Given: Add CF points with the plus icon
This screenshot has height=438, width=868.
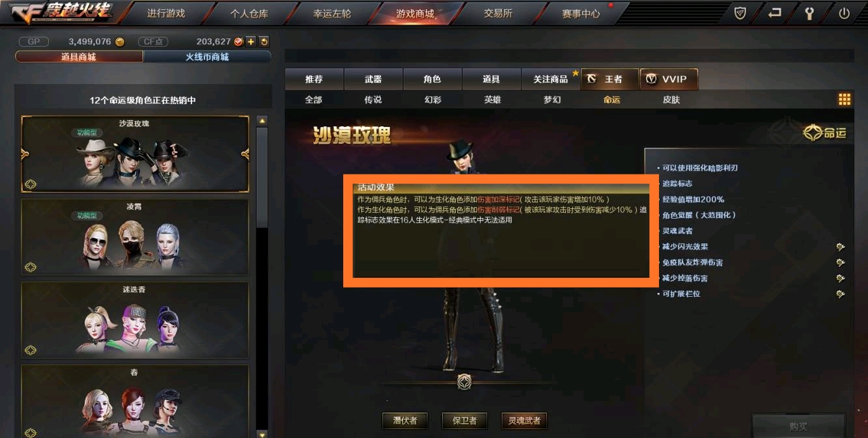Looking at the screenshot, I should 251,42.
